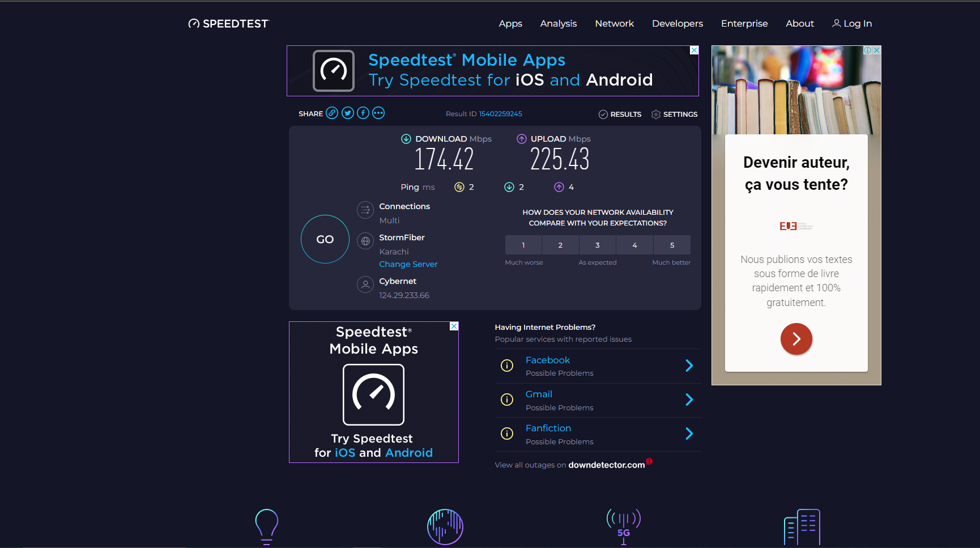Open the Apps menu item
This screenshot has height=548, width=980.
pyautogui.click(x=510, y=23)
